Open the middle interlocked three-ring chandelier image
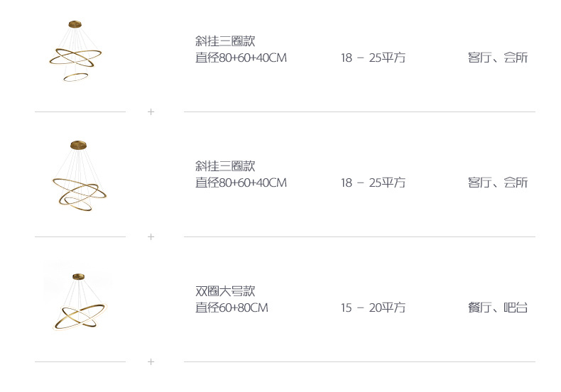The height and width of the screenshot is (392, 561). click(79, 176)
